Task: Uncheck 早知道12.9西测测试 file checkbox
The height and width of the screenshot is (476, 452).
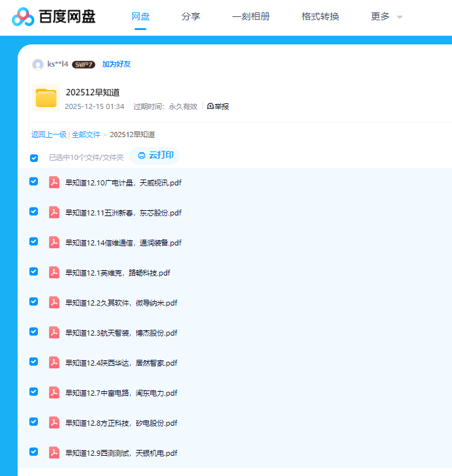Action: coord(34,452)
